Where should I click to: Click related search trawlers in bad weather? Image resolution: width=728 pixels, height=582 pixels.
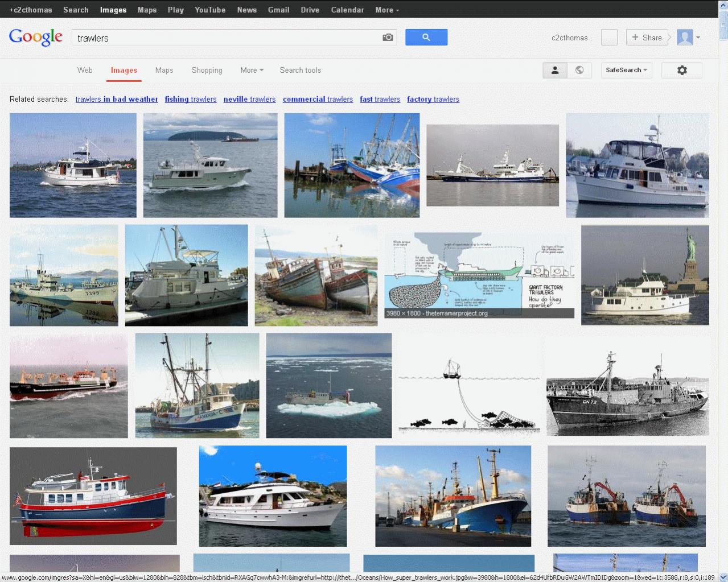[117, 99]
